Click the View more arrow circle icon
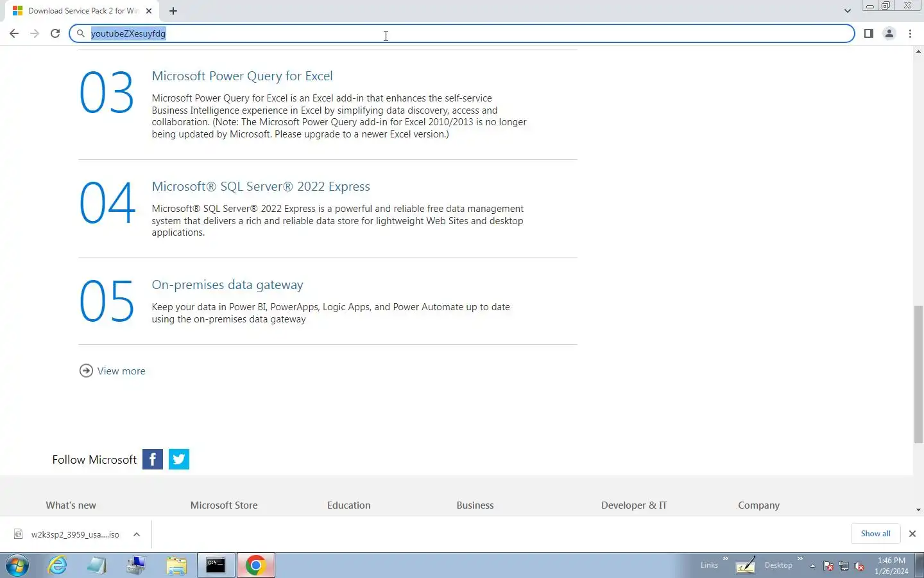Screen dimensions: 924x578 click(86, 371)
